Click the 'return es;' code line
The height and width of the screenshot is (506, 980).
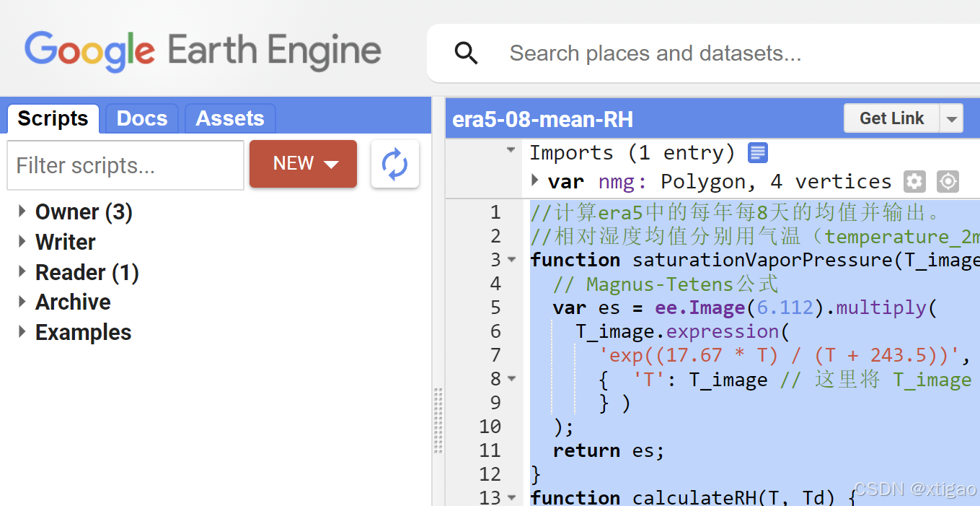click(608, 450)
